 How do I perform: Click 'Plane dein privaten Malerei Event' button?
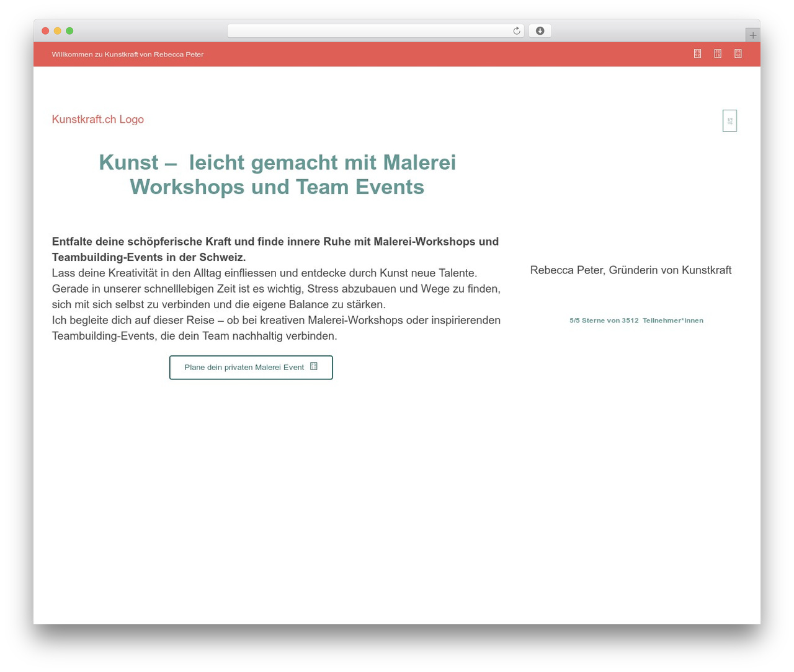251,368
